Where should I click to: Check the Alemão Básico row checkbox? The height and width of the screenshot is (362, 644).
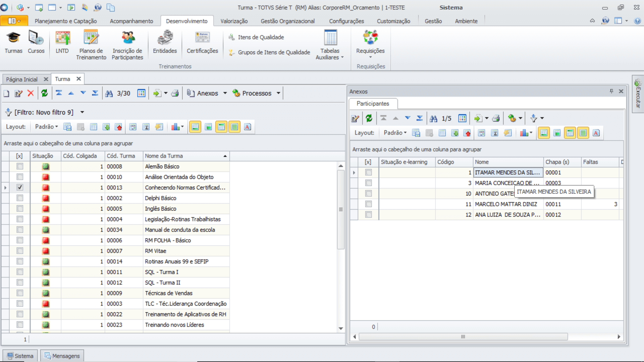click(x=20, y=166)
